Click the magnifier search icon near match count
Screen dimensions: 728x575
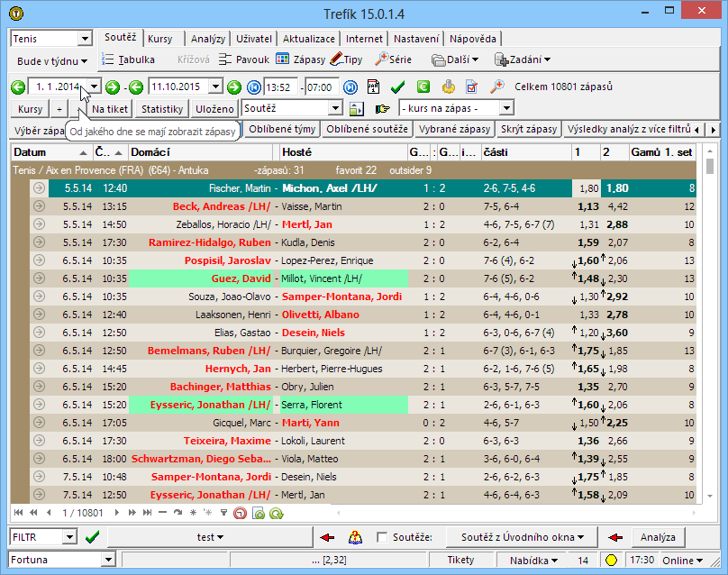pos(496,87)
